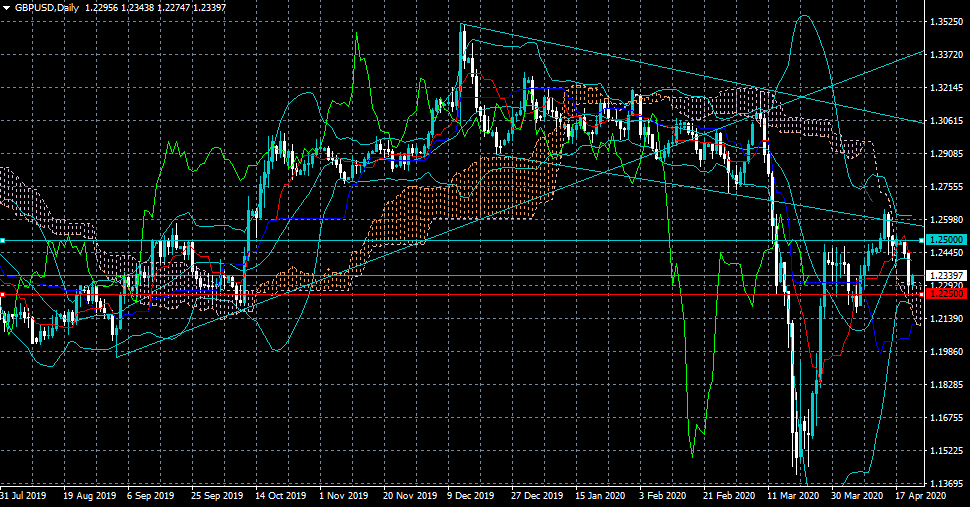Click the OHLC values 1.22956 1.23438 text
The height and width of the screenshot is (507, 970).
pos(121,8)
